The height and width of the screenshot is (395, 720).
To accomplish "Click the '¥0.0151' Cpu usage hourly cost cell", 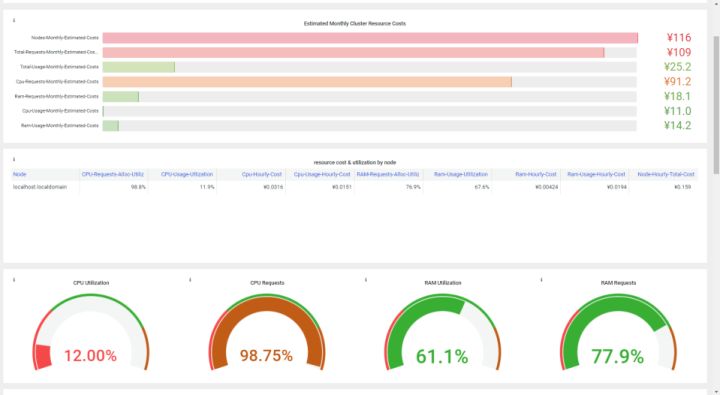I will click(x=342, y=187).
